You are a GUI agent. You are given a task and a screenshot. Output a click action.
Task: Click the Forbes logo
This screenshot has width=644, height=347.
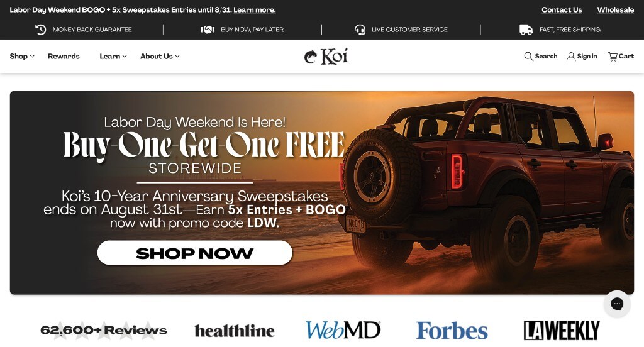pos(452,331)
